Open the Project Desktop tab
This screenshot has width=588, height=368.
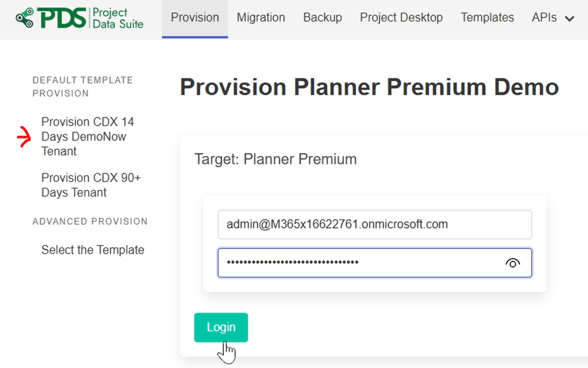[401, 18]
